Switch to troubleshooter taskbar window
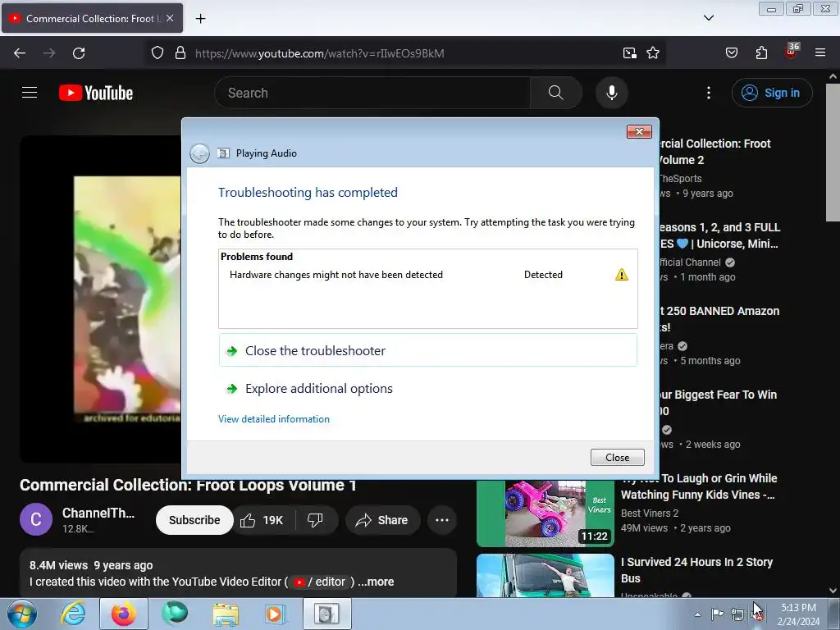Screen dimensions: 840x630 [x=326, y=614]
